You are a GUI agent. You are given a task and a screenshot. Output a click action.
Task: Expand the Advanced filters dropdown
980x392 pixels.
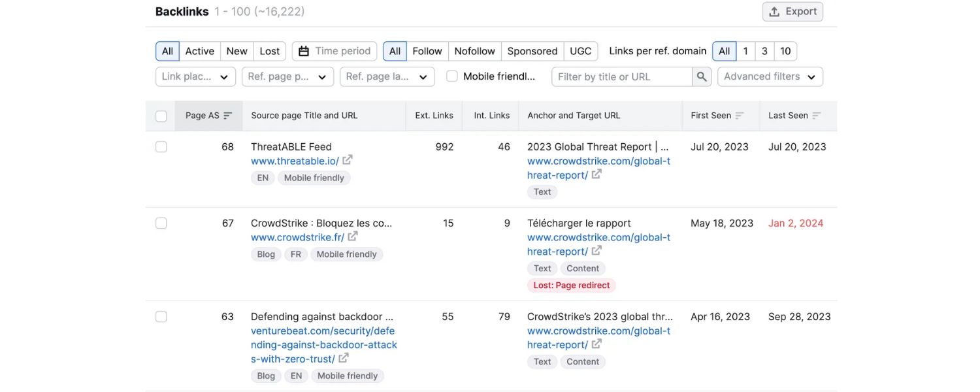click(x=770, y=76)
